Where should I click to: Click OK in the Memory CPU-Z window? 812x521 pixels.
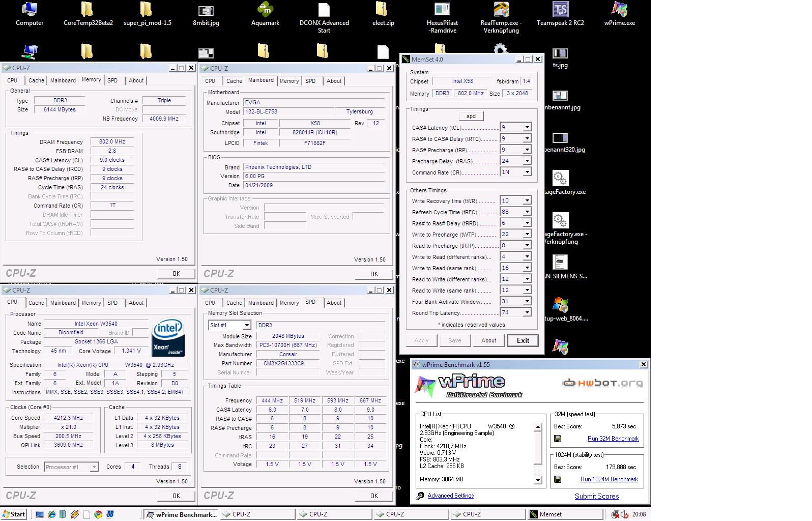coord(176,273)
